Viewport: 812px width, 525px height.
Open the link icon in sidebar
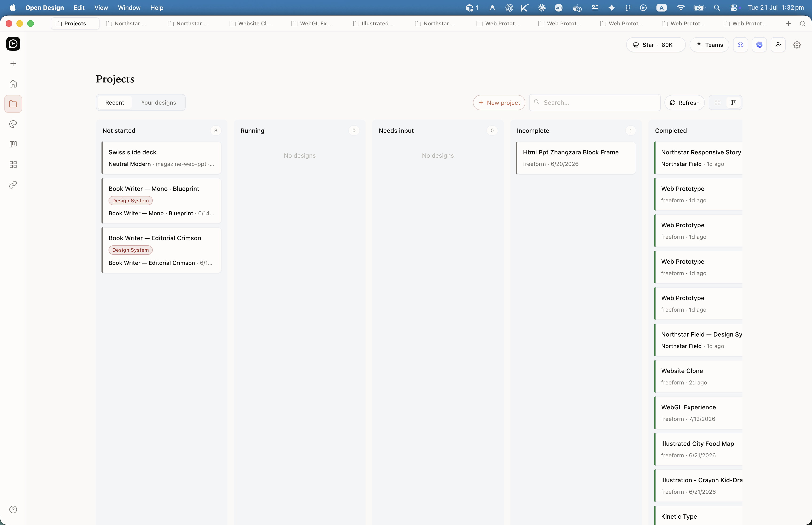click(13, 185)
